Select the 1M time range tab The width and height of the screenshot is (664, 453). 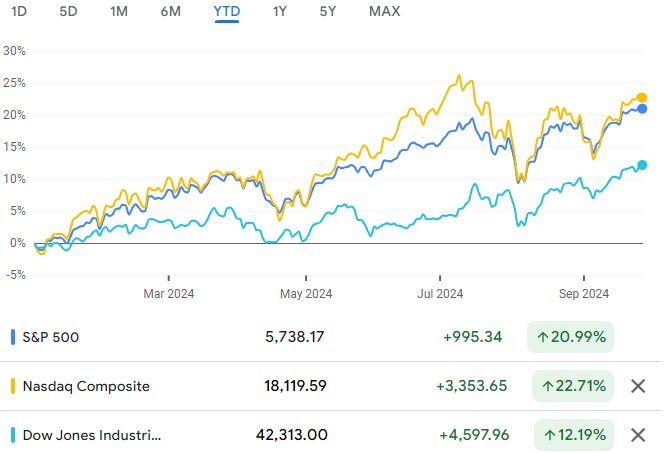119,11
